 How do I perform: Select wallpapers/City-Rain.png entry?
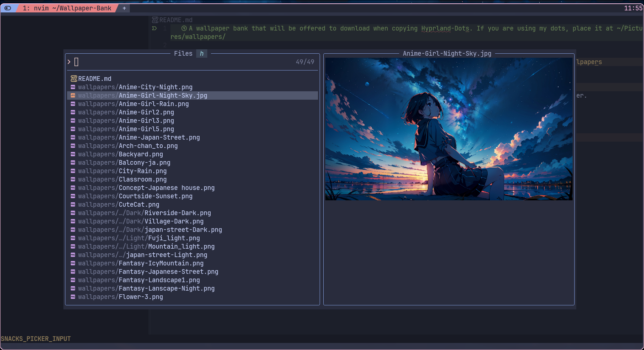click(x=193, y=171)
